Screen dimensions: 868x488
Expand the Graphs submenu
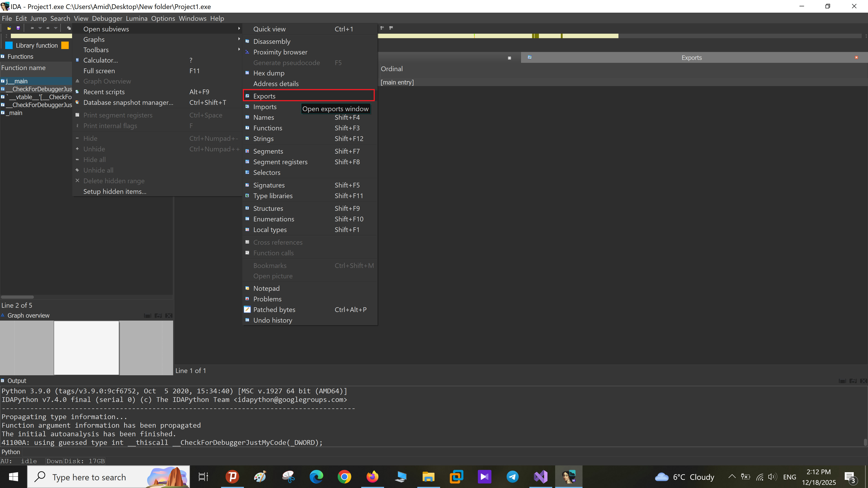pyautogui.click(x=94, y=39)
